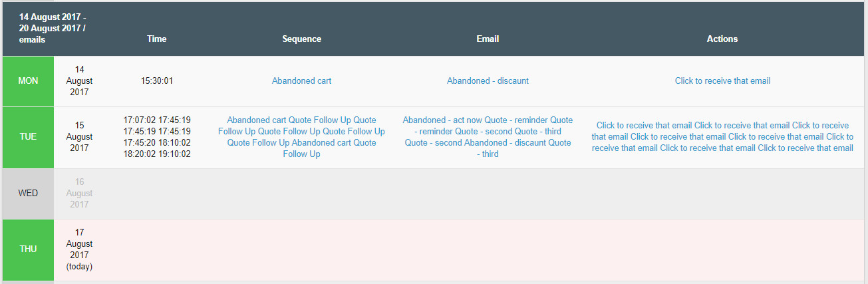868x284 pixels.
Task: Click Tuesday's first 'Click to receive that email' link
Action: click(644, 125)
